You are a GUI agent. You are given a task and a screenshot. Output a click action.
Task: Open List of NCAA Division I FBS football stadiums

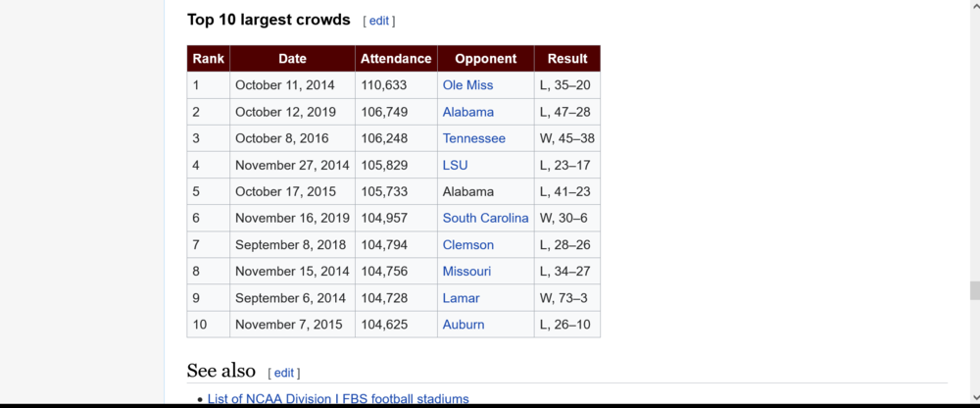[x=338, y=399]
